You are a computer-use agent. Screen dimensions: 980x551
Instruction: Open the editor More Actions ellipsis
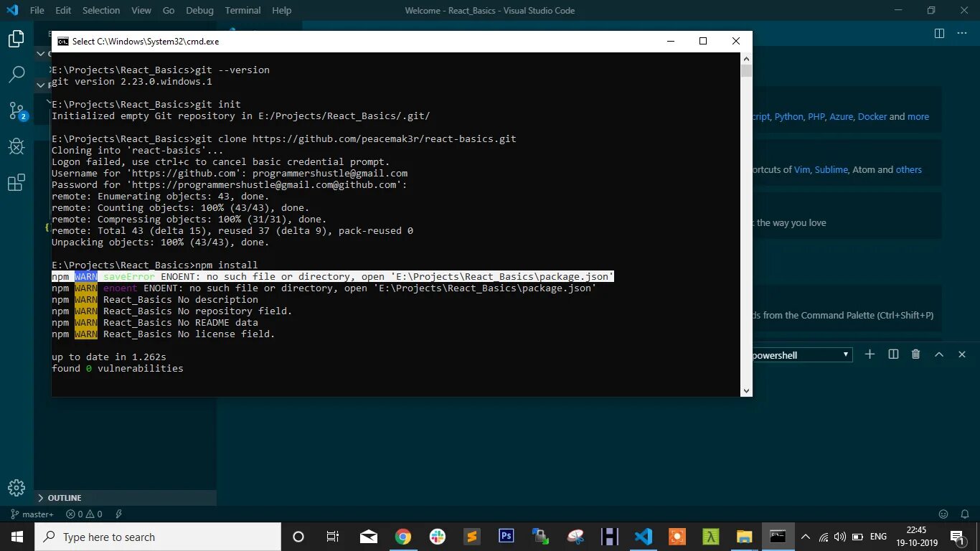click(x=961, y=33)
